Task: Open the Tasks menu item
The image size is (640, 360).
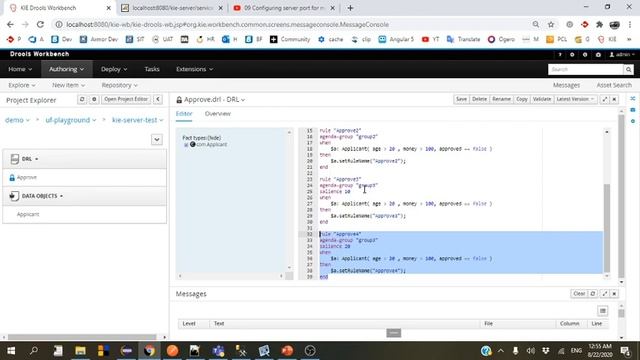Action: click(152, 69)
